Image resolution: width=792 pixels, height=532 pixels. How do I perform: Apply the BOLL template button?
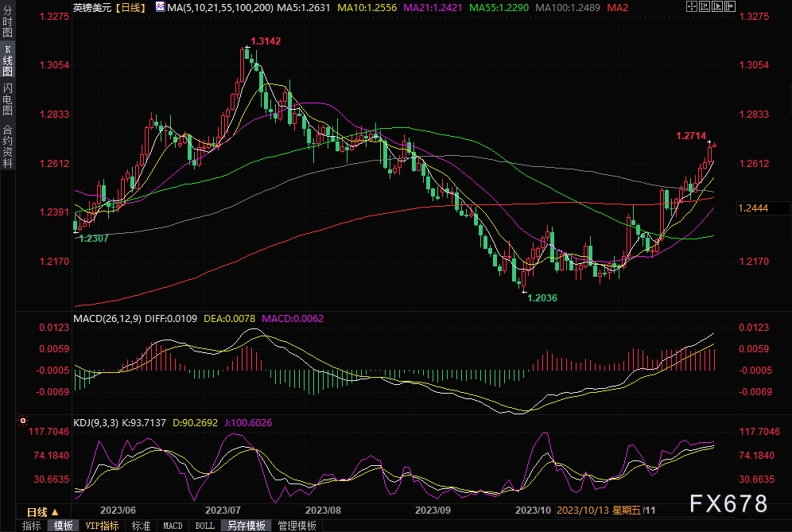[x=204, y=526]
